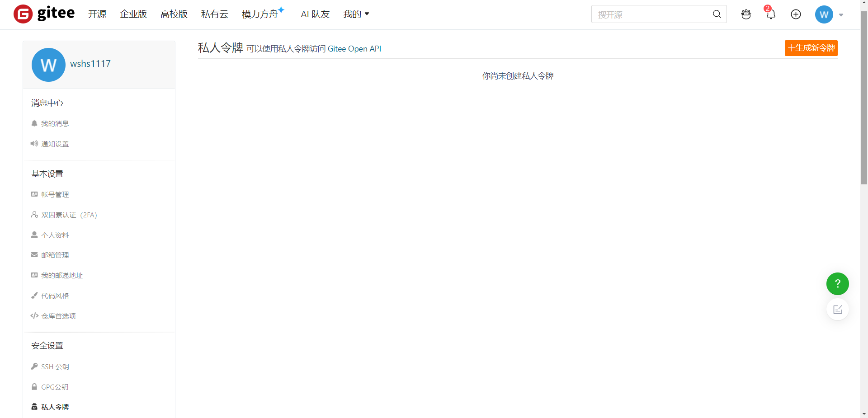The width and height of the screenshot is (868, 418).
Task: Expand the 我的 dropdown menu
Action: [x=356, y=14]
